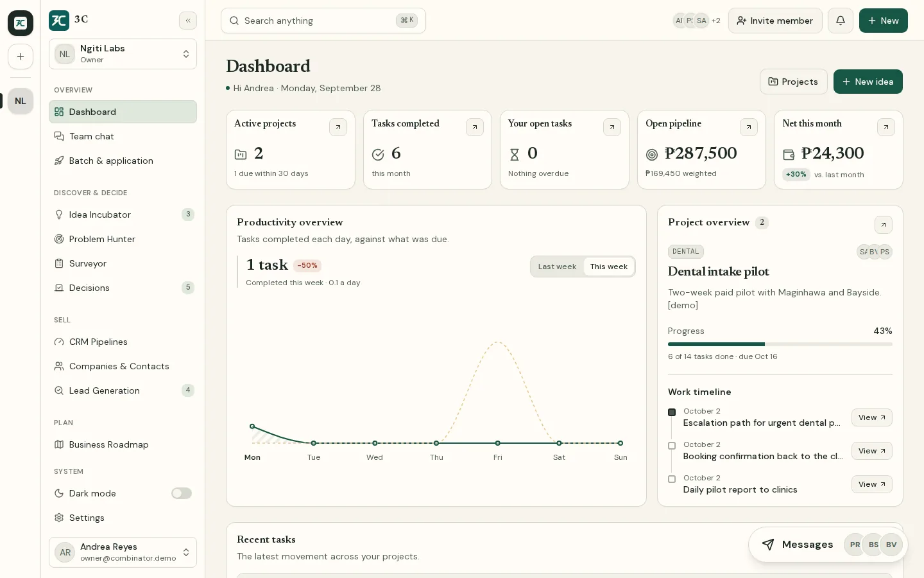Viewport: 924px width, 578px height.
Task: Select This week chart range
Action: point(609,267)
